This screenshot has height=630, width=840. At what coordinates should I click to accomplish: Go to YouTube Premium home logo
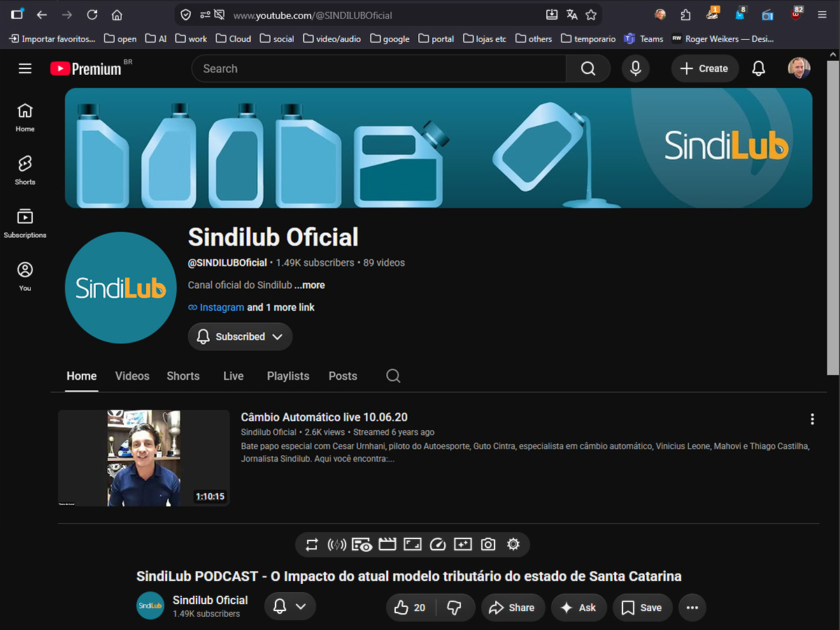coord(86,69)
